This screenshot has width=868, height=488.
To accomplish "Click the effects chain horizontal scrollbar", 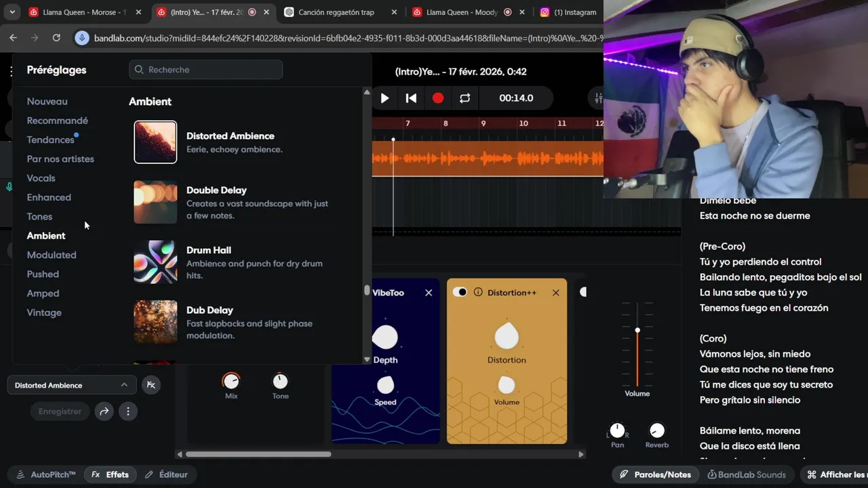I will click(x=258, y=454).
